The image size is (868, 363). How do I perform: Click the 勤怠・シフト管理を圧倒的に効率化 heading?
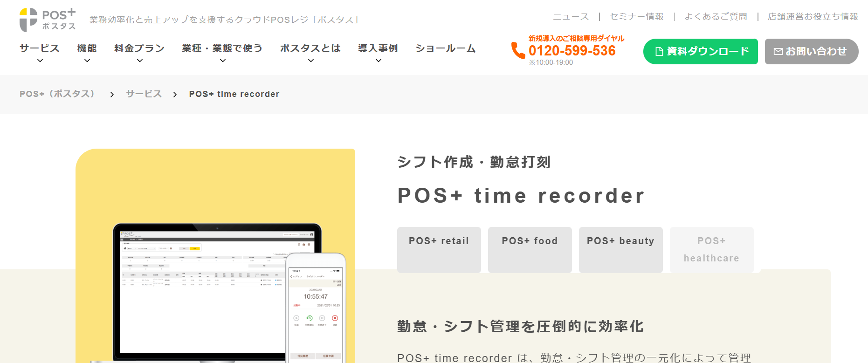(520, 327)
